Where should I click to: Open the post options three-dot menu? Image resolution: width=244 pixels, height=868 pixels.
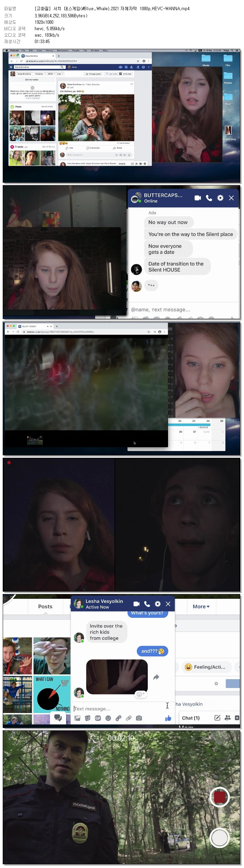coord(131,83)
